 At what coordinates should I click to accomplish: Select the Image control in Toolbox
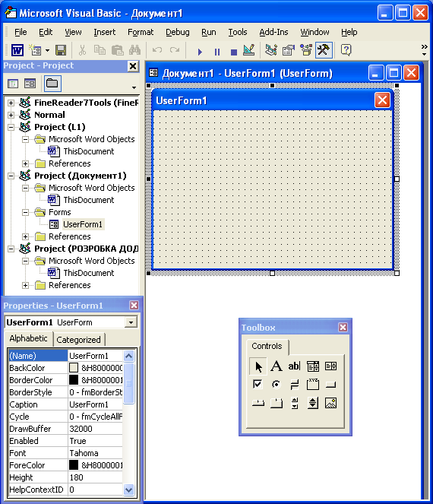330,403
